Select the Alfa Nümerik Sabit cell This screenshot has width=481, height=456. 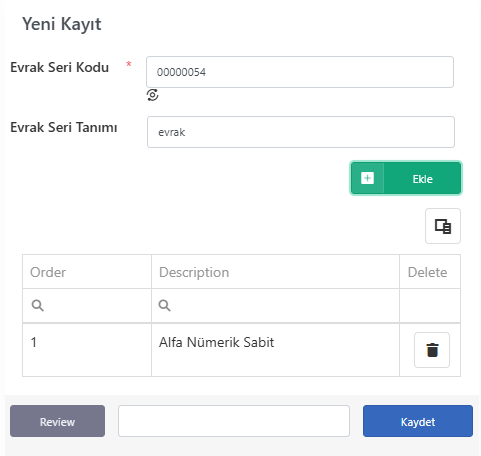click(275, 350)
